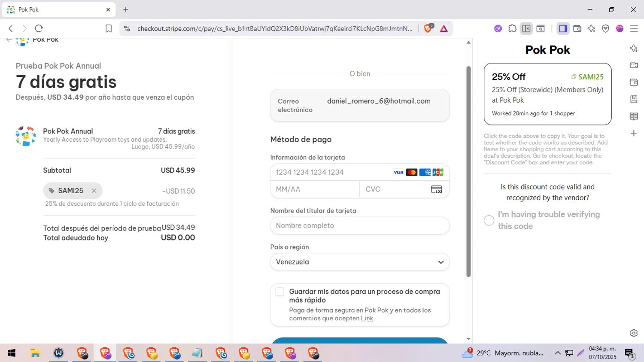Click the browser forward arrow
Viewport: 644px width, 362px height.
pos(24,28)
